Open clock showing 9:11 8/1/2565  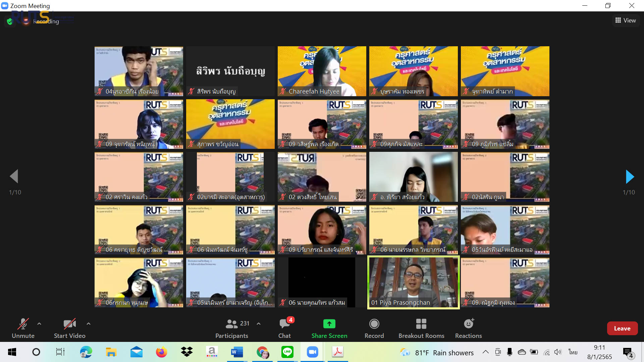(x=599, y=352)
